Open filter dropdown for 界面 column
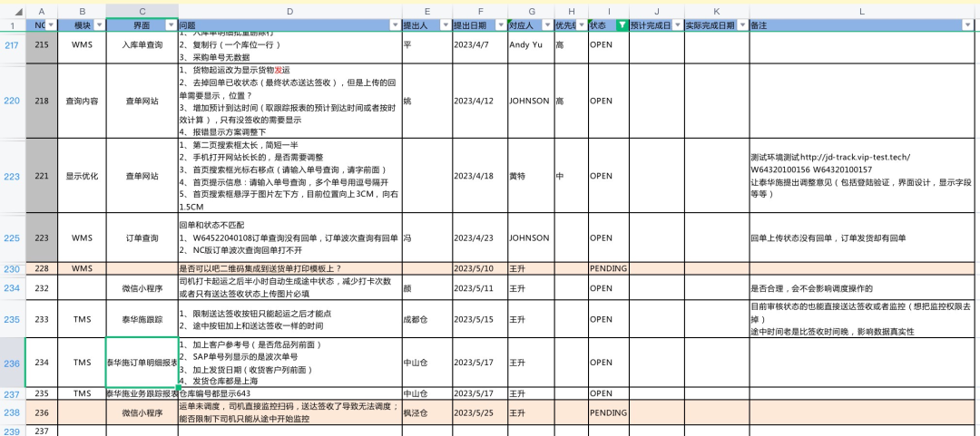The width and height of the screenshot is (980, 436). pos(170,25)
